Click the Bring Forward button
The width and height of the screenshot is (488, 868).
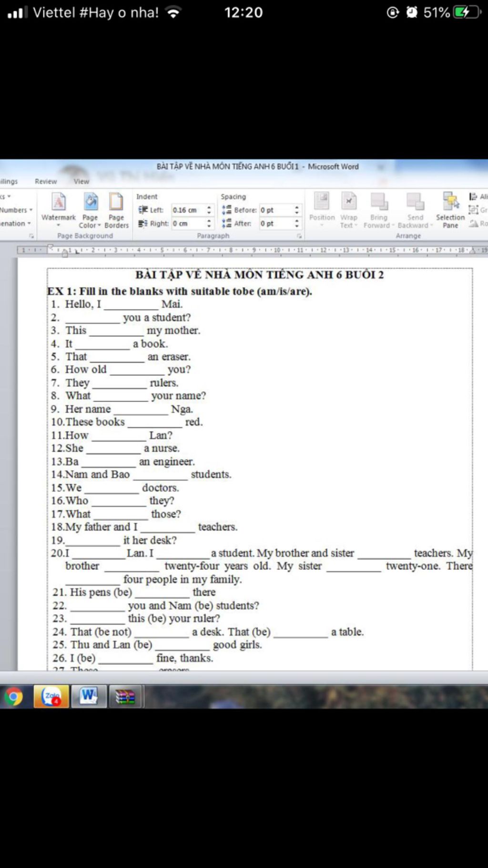pos(379,210)
